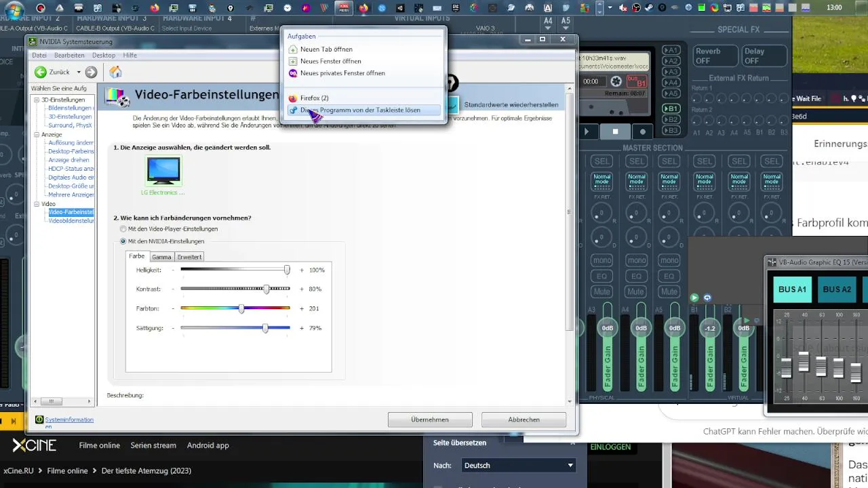
Task: Click the 40 Hz band slider in Graphic EQ
Action: 804,363
